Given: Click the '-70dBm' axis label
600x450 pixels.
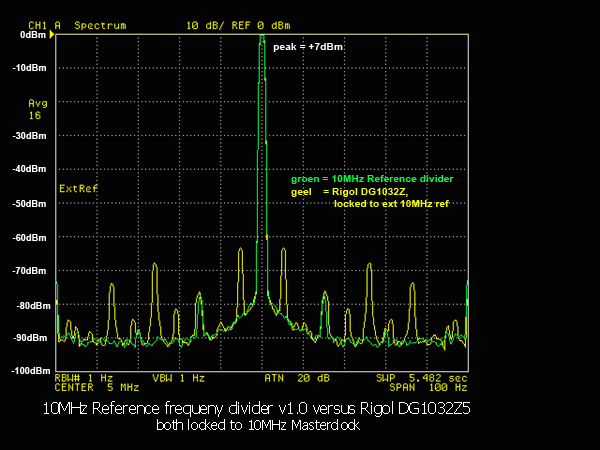Looking at the screenshot, I should (29, 271).
